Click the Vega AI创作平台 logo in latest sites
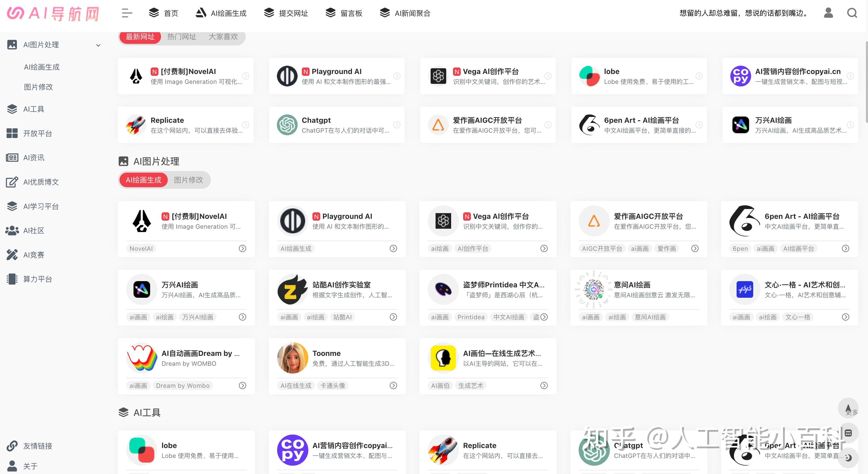 pyautogui.click(x=438, y=76)
